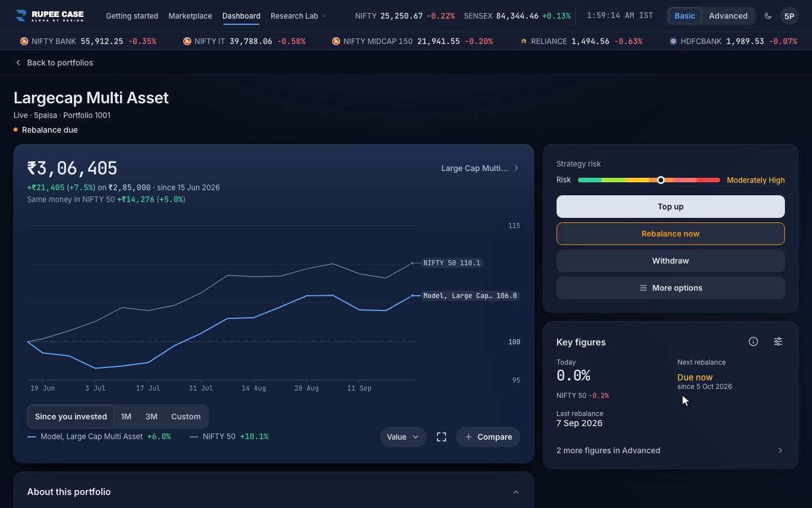Click the Top up button
The image size is (812, 508).
(670, 207)
